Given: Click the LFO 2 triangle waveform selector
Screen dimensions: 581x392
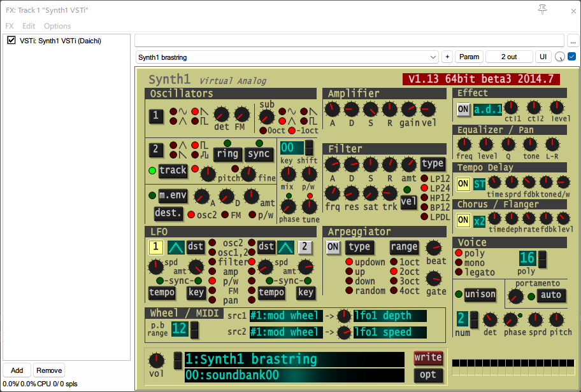Looking at the screenshot, I should click(285, 248).
